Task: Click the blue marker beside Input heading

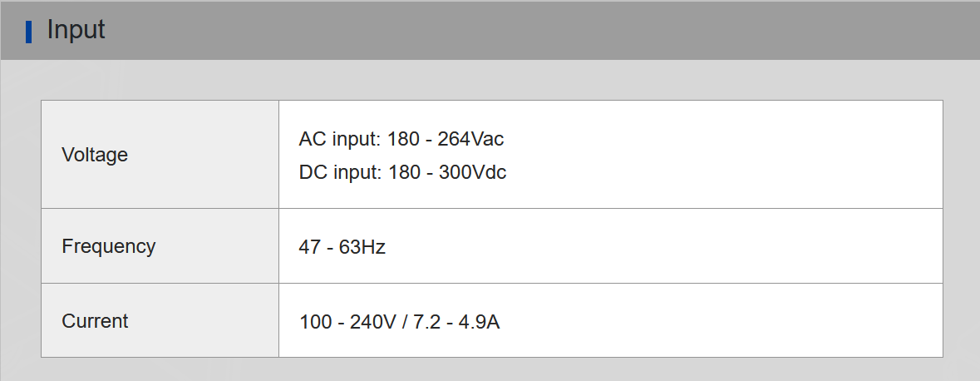Action: [29, 32]
